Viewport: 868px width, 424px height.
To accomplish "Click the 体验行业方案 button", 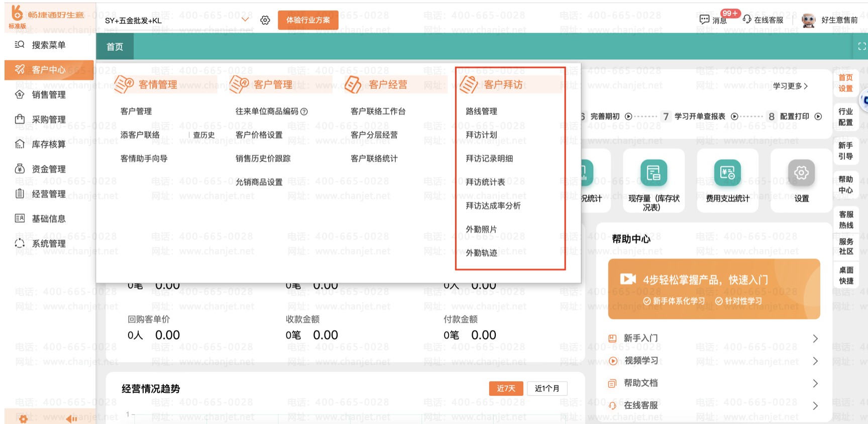I will pyautogui.click(x=308, y=20).
